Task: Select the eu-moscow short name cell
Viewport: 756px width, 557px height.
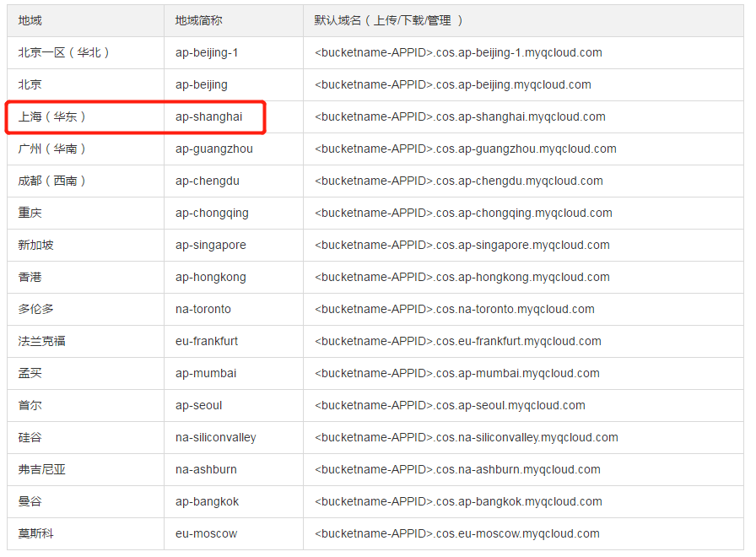Action: click(206, 533)
